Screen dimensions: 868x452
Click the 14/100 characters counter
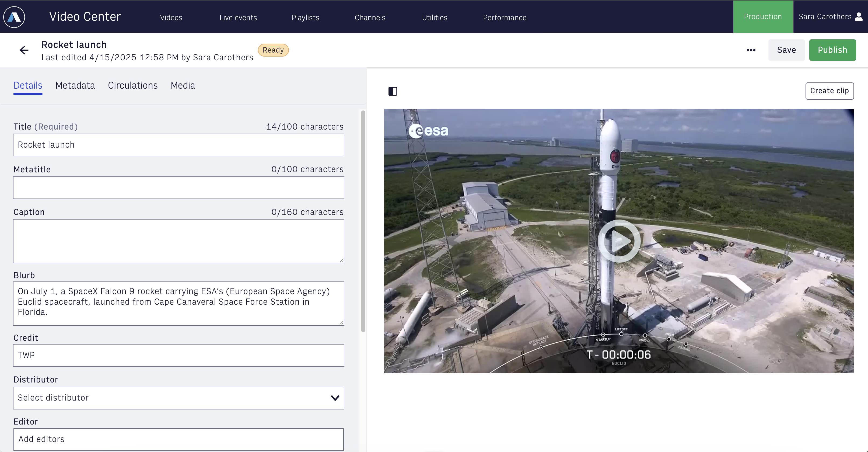(304, 127)
